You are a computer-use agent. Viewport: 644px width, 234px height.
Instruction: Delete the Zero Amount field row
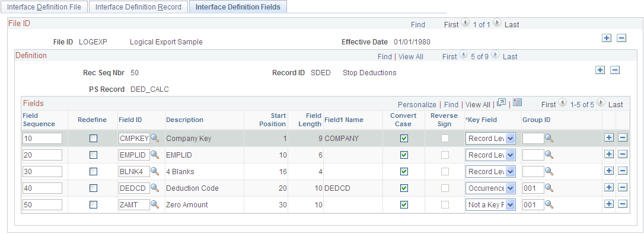623,204
